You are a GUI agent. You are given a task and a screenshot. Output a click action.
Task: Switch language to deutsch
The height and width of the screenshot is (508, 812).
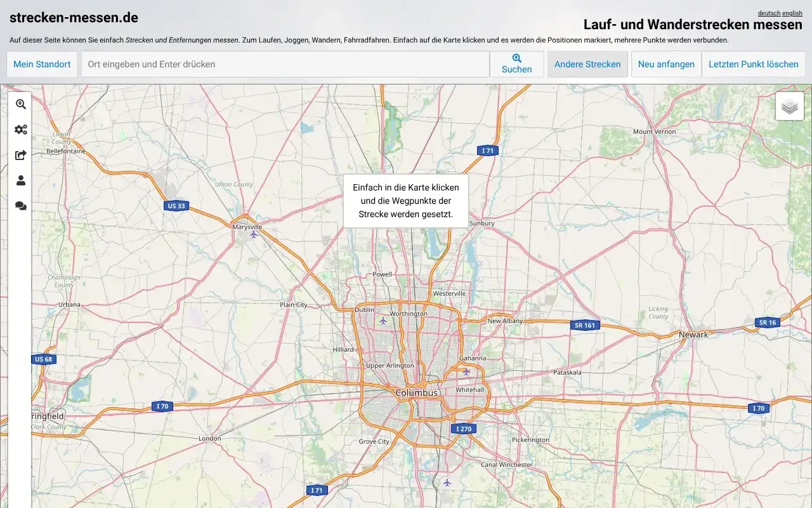point(769,13)
